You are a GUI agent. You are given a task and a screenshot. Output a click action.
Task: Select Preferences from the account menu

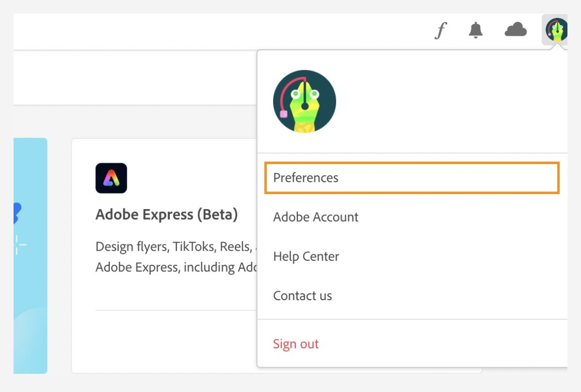[306, 178]
